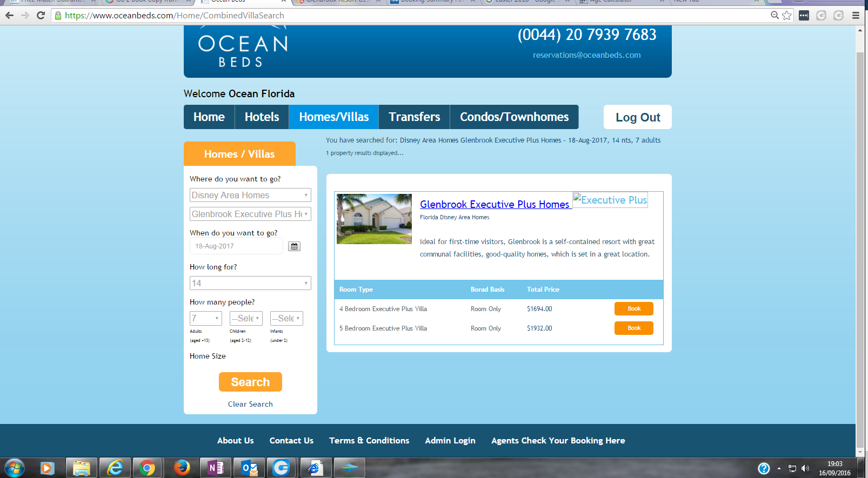Screen dimensions: 868x478
Task: Click the Clear Search link
Action: 250,404
